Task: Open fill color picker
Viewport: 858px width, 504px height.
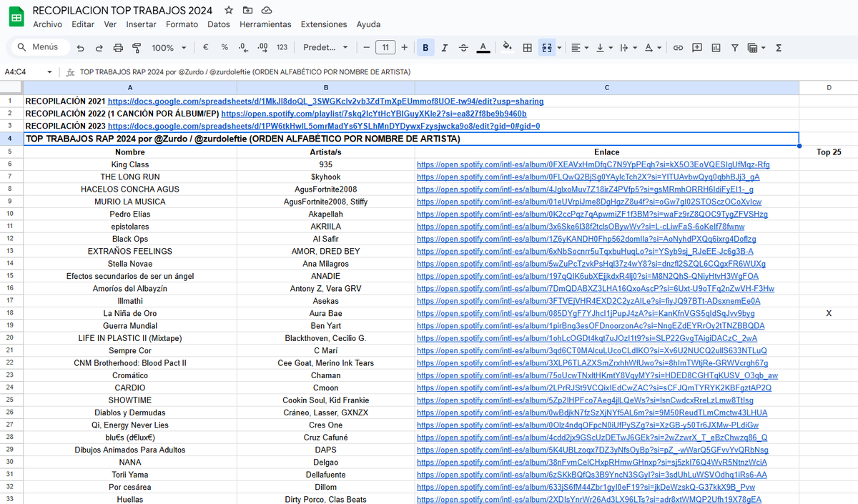Action: tap(508, 48)
